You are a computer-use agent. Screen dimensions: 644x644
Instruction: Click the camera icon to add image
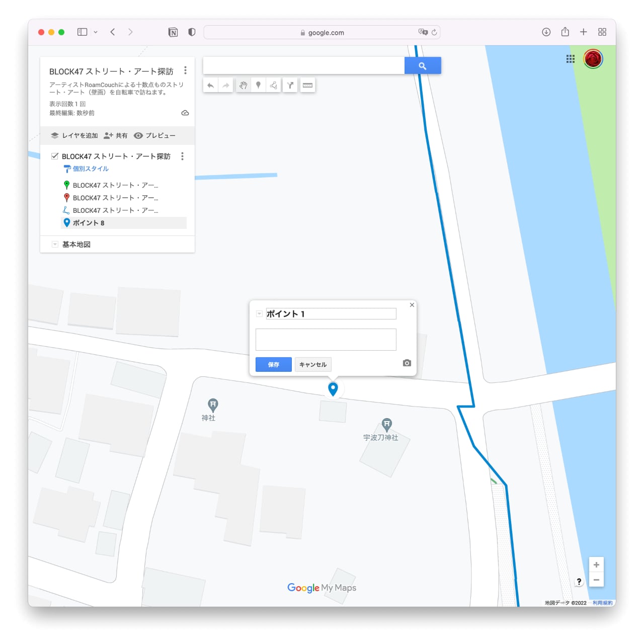407,363
